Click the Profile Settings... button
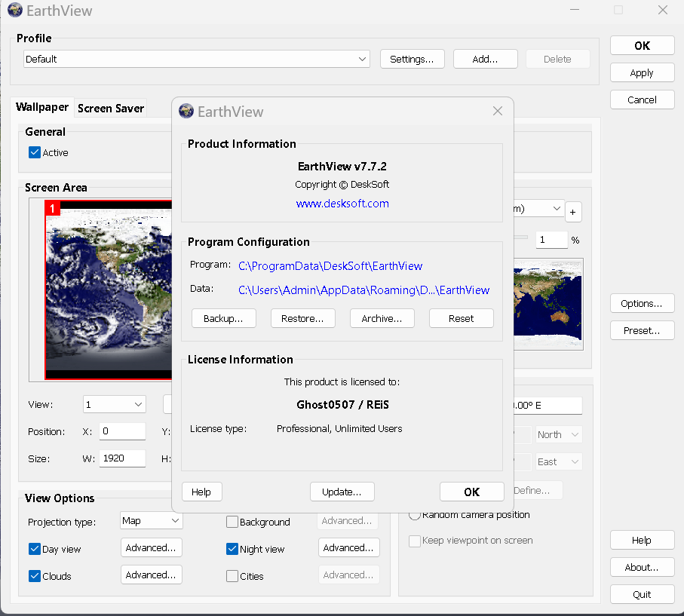 pyautogui.click(x=413, y=59)
